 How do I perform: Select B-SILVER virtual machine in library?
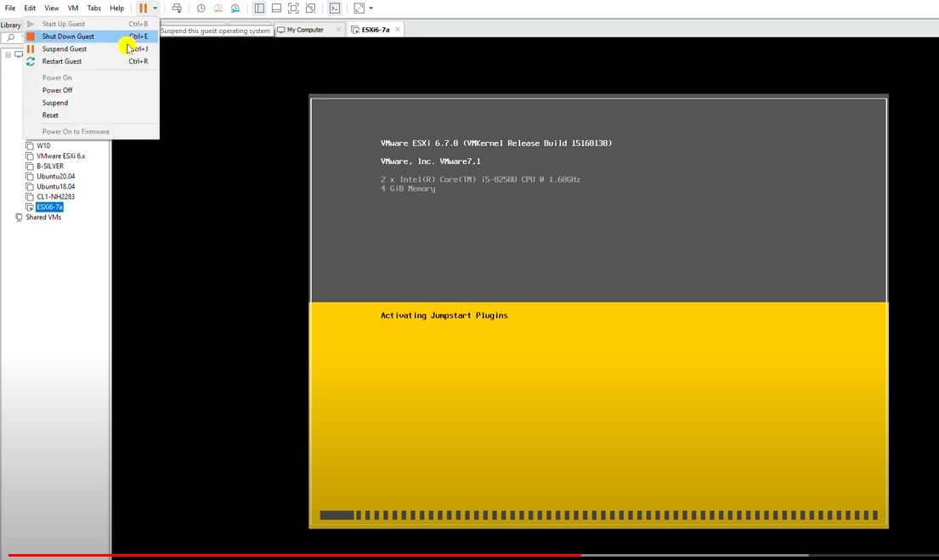[49, 166]
